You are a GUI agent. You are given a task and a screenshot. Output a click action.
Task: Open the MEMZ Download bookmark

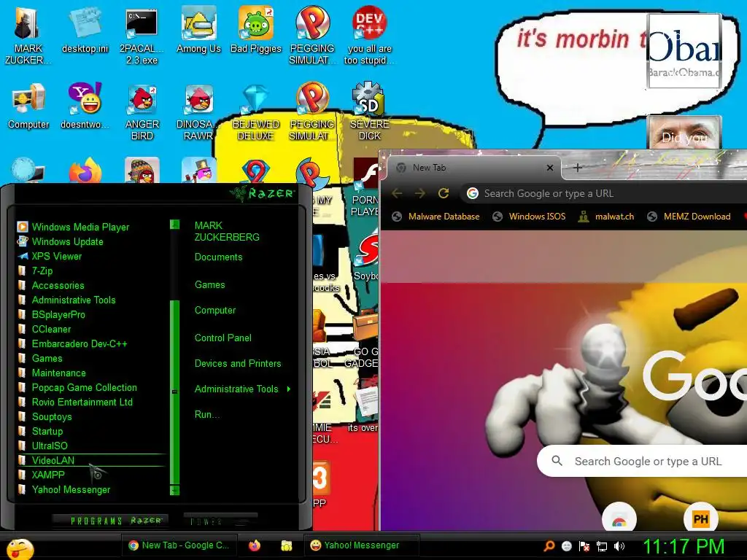[689, 217]
